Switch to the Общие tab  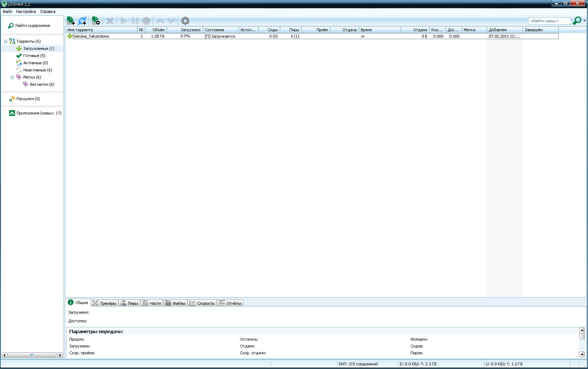[78, 303]
